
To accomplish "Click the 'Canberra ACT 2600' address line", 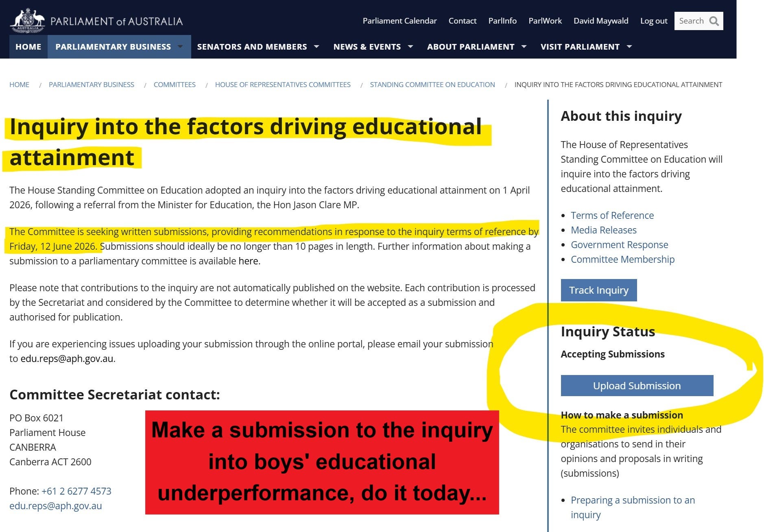I will pos(50,462).
